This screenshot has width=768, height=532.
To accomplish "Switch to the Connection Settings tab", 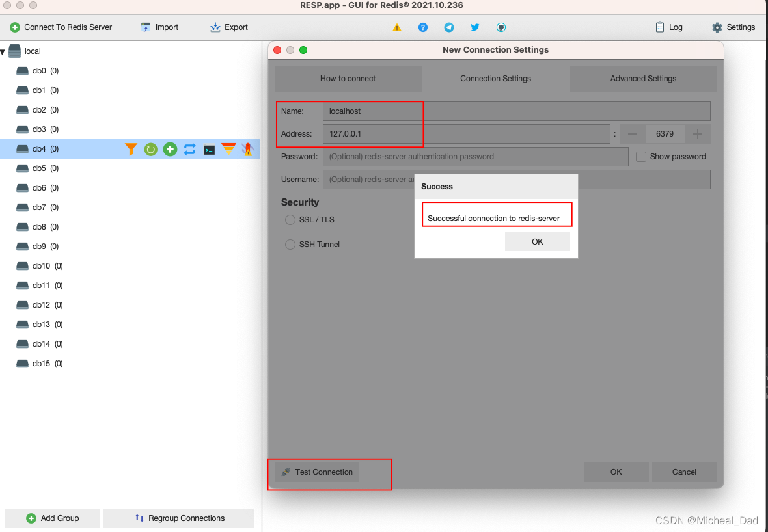I will point(496,79).
